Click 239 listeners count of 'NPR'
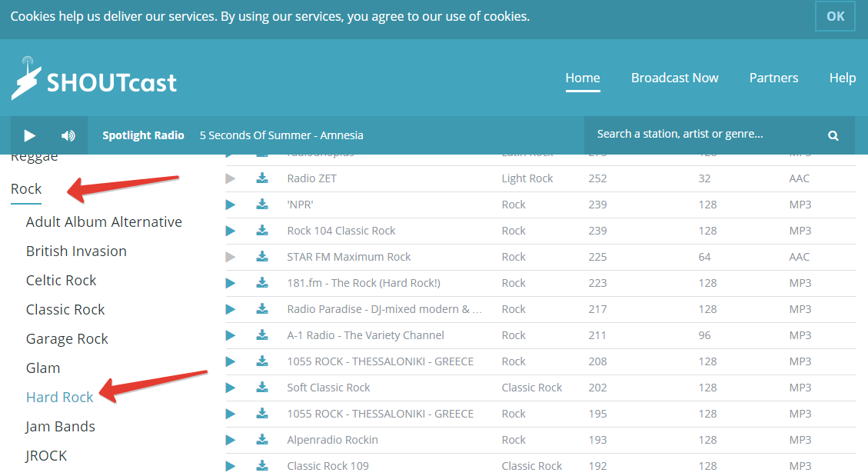868x476 pixels. point(597,205)
